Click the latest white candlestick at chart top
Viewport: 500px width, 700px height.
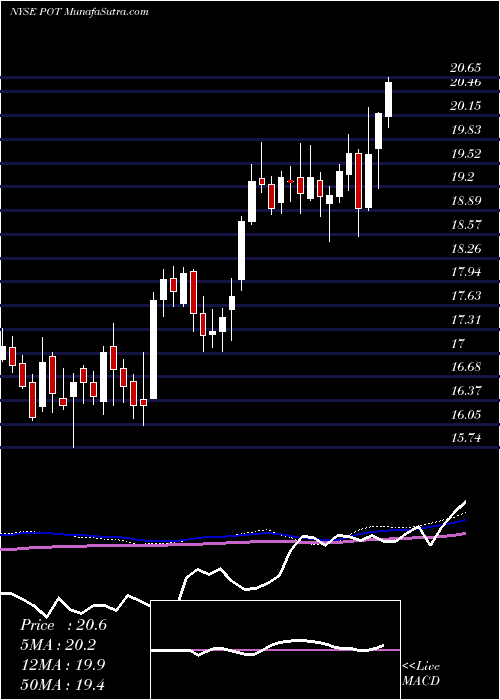(388, 100)
